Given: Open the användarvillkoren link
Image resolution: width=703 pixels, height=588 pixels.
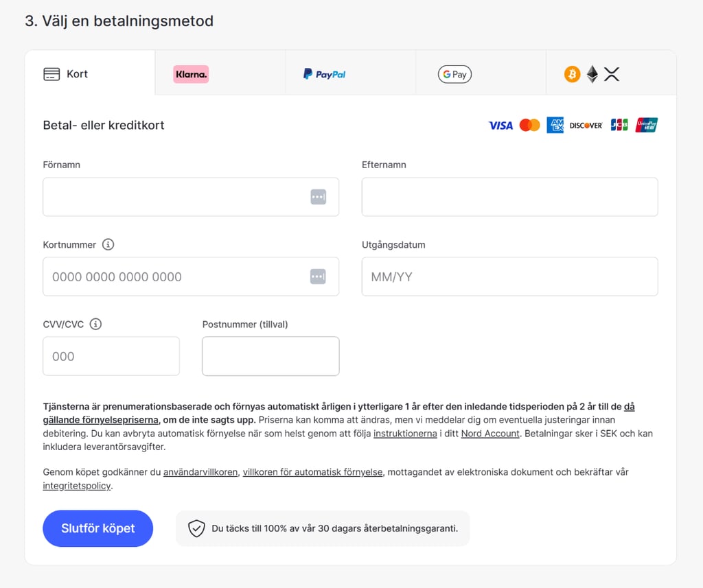Looking at the screenshot, I should coord(200,472).
